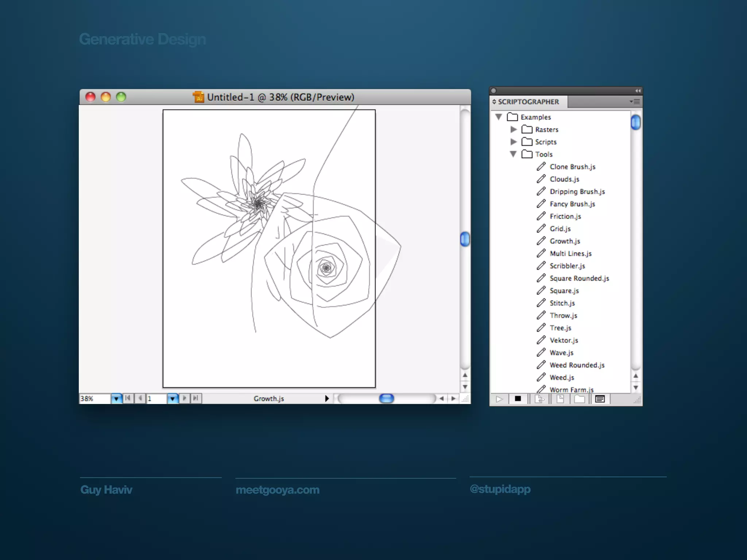The image size is (747, 560).
Task: Open the Scriptographer panel options menu
Action: (635, 102)
